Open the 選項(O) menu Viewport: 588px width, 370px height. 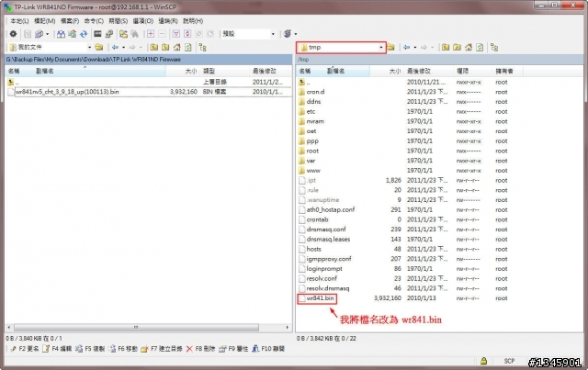(143, 21)
